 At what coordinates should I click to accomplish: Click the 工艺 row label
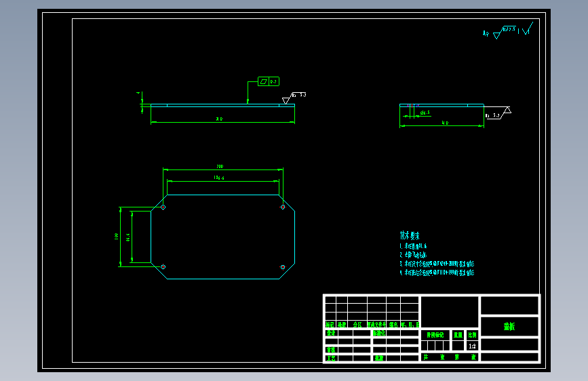coord(331,358)
